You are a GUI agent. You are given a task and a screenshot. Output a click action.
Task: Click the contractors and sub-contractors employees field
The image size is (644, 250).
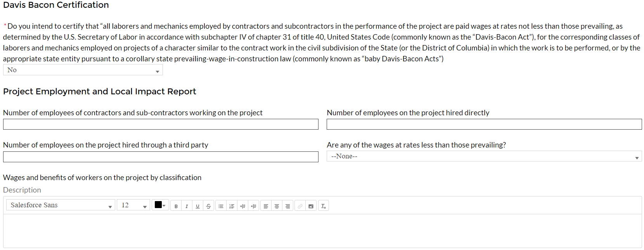coord(161,124)
